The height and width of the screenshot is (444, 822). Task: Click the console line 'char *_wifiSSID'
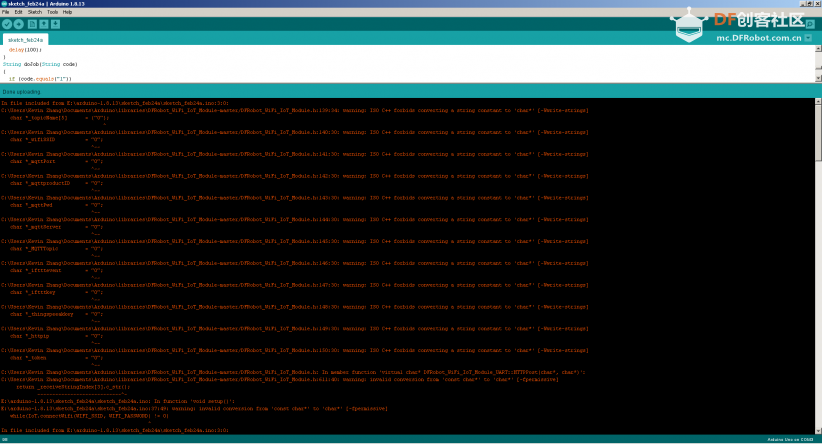56,139
